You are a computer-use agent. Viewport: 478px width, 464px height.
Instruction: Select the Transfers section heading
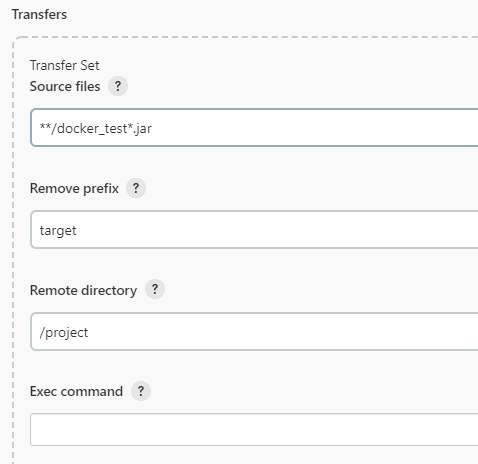(x=39, y=15)
